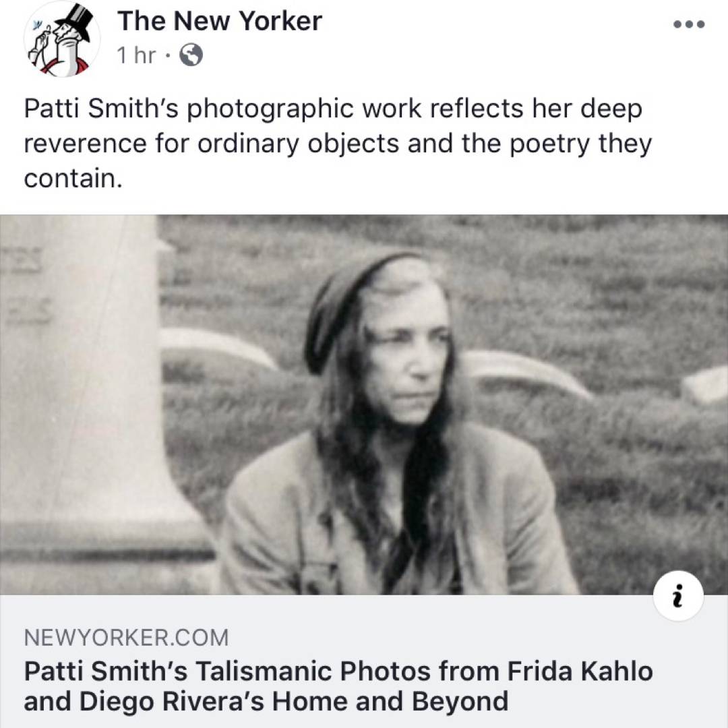Open the three-dot post options menu
The height and width of the screenshot is (728, 728).
click(688, 25)
